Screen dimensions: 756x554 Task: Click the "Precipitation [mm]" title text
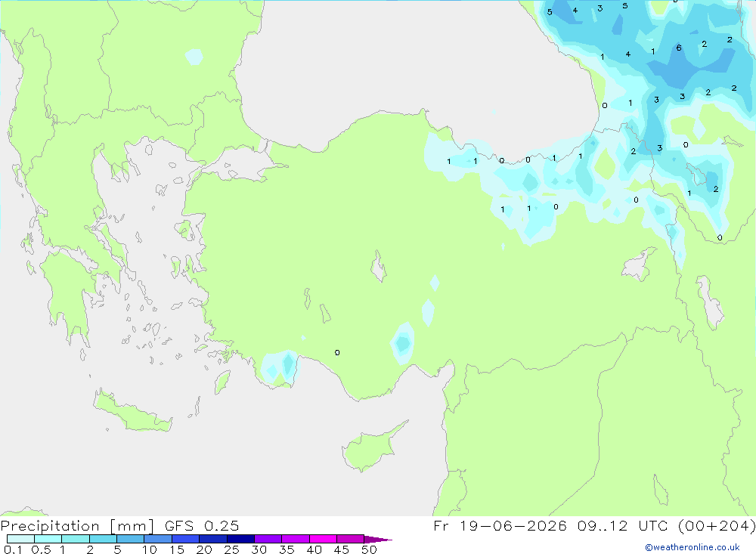tap(77, 526)
